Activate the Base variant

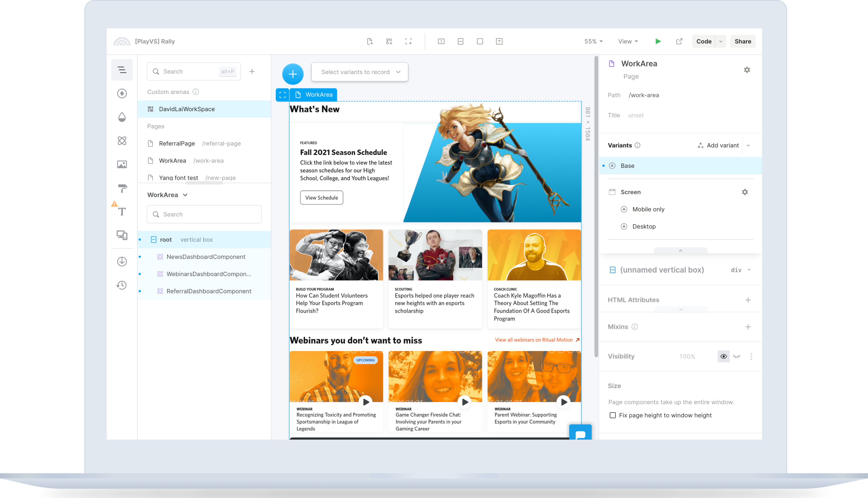(x=680, y=166)
